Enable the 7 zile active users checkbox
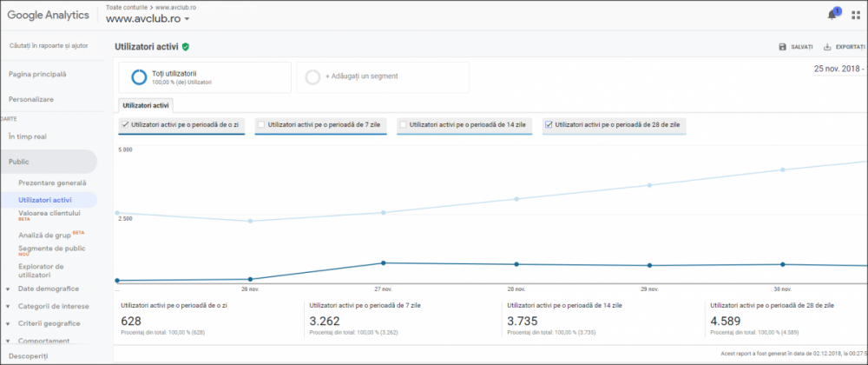The image size is (868, 365). [261, 125]
